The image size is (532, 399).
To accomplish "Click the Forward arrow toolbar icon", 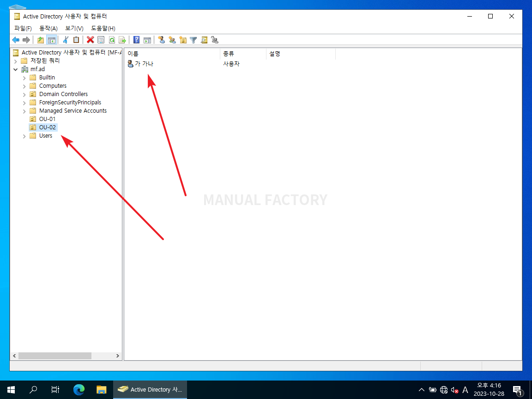I will coord(26,40).
